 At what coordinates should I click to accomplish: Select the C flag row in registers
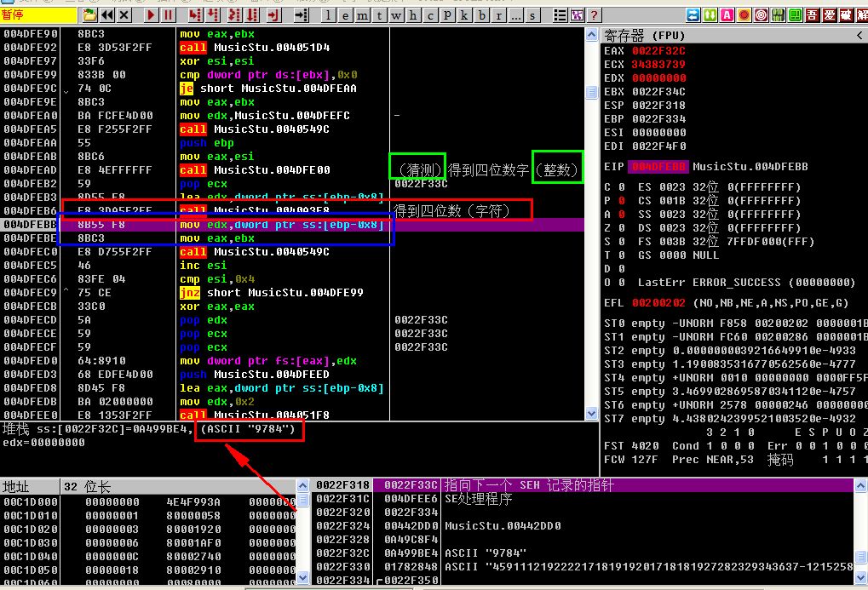(x=702, y=187)
